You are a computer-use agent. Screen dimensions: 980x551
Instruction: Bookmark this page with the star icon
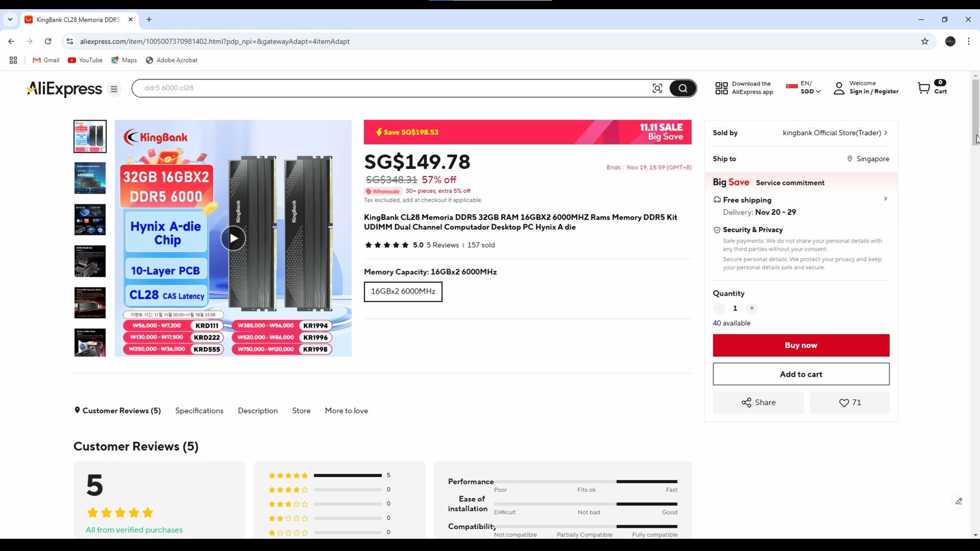[925, 41]
